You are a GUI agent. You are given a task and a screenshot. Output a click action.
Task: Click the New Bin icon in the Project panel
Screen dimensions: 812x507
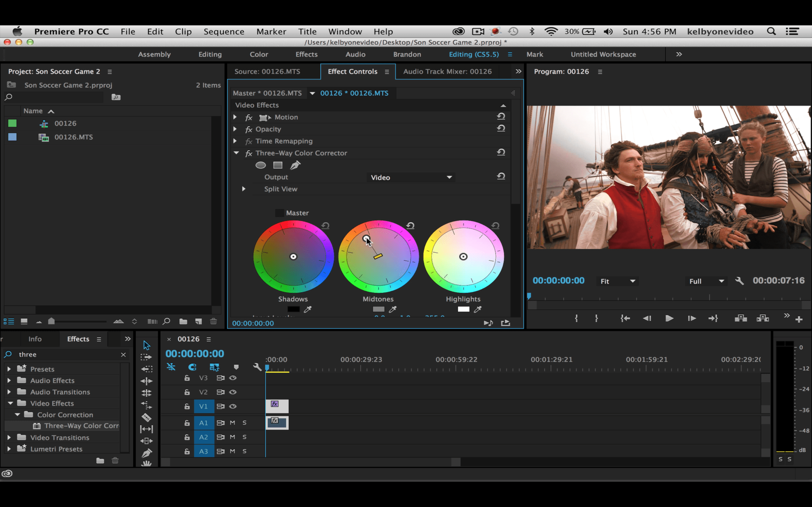(x=183, y=321)
